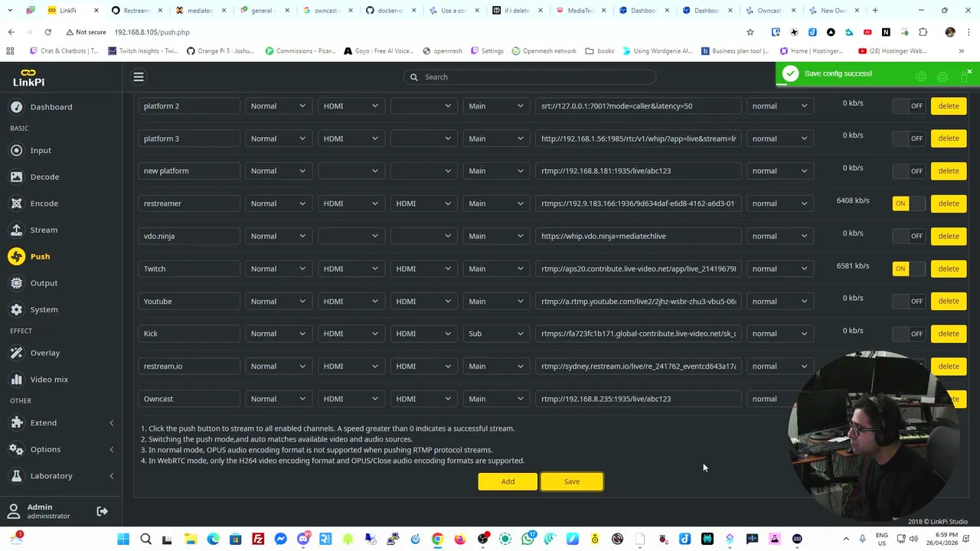The image size is (980, 551).
Task: Toggle vdo.ninja push switch
Action: pyautogui.click(x=909, y=236)
